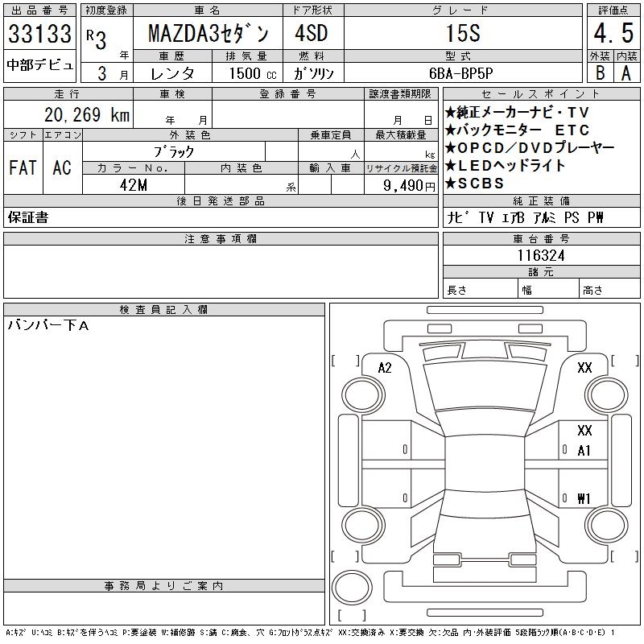Select the XX mark above the right front wheel
The width and height of the screenshot is (644, 644).
coord(584,367)
